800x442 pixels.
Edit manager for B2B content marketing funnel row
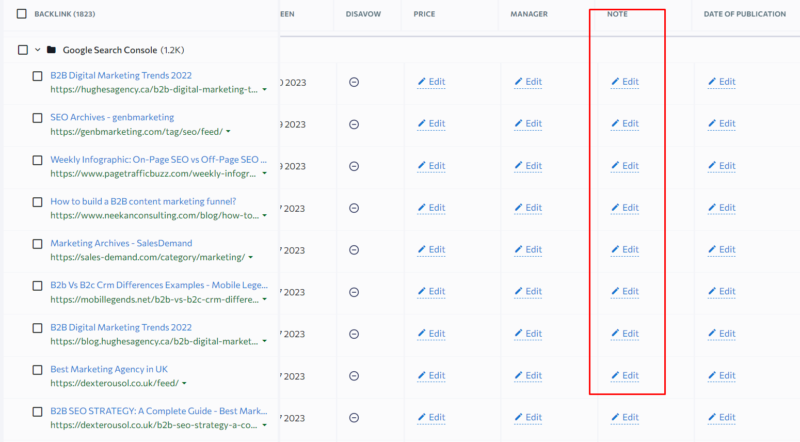click(x=528, y=208)
